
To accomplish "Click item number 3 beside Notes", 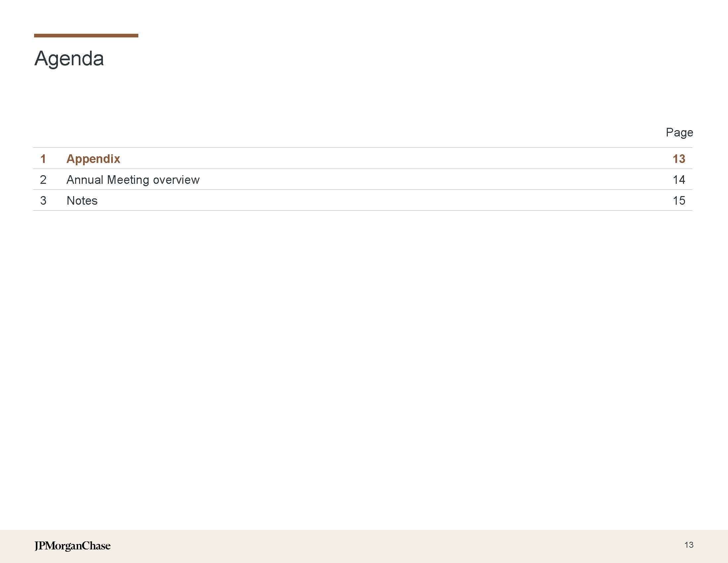I will (43, 201).
